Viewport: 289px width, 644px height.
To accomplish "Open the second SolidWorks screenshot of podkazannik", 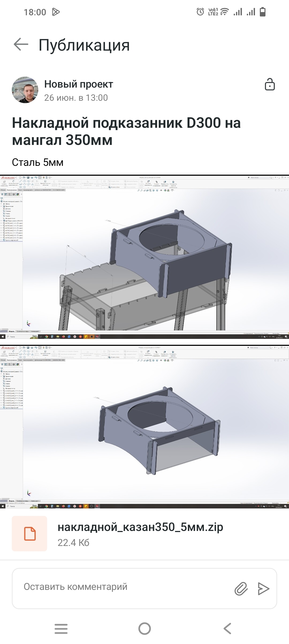I will pos(144,426).
